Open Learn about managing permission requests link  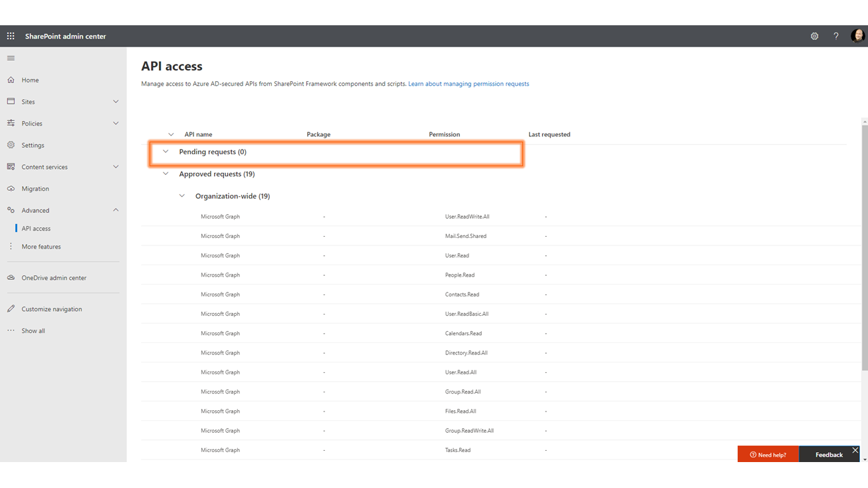point(468,84)
